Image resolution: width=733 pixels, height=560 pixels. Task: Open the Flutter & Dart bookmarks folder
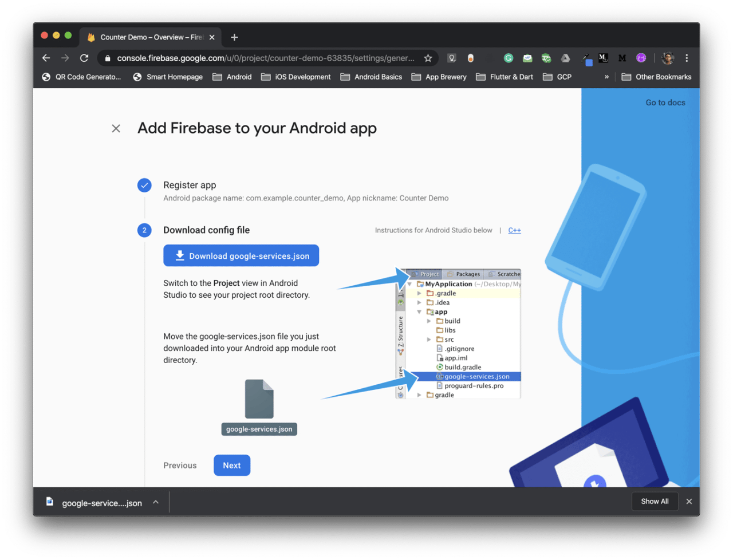tap(504, 77)
